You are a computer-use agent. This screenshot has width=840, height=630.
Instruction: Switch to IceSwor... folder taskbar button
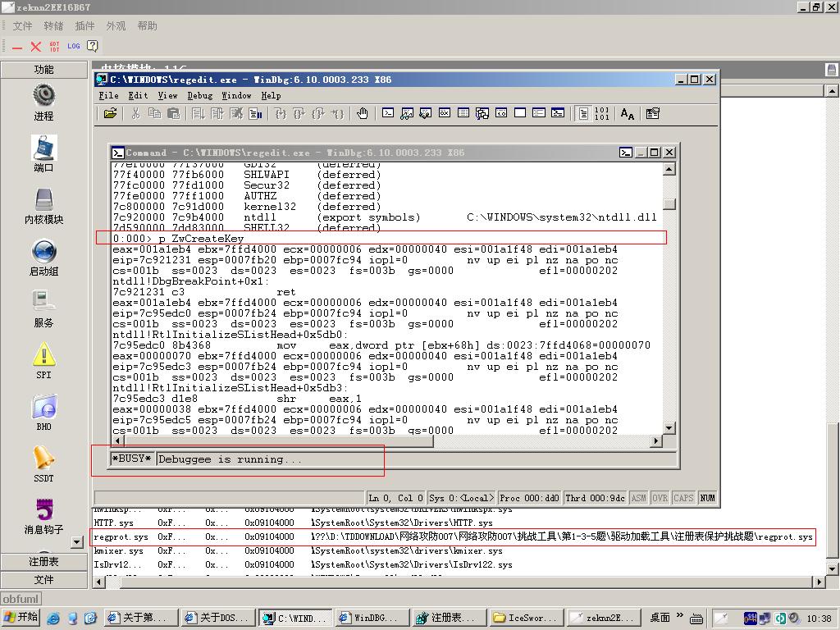pyautogui.click(x=527, y=618)
